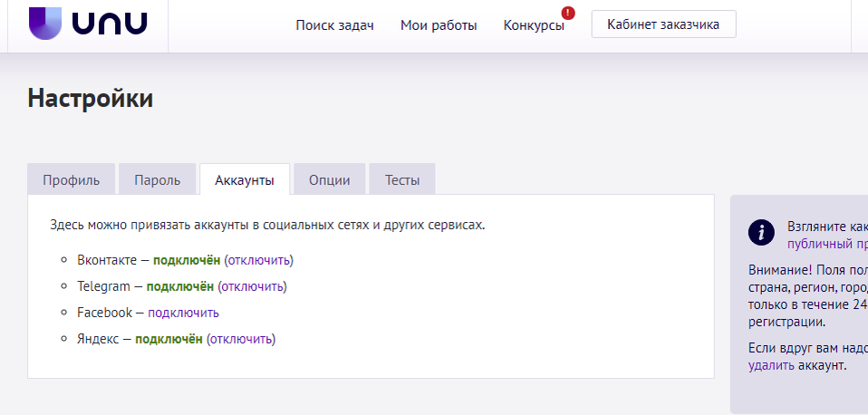Open Поиск задач in the top menu
Viewport: 868px width, 415px height.
click(x=335, y=24)
